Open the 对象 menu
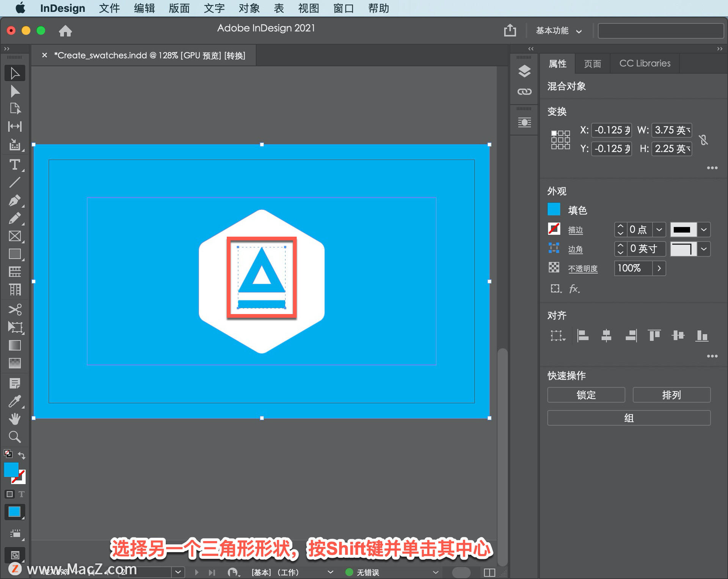The image size is (728, 579). pos(249,8)
